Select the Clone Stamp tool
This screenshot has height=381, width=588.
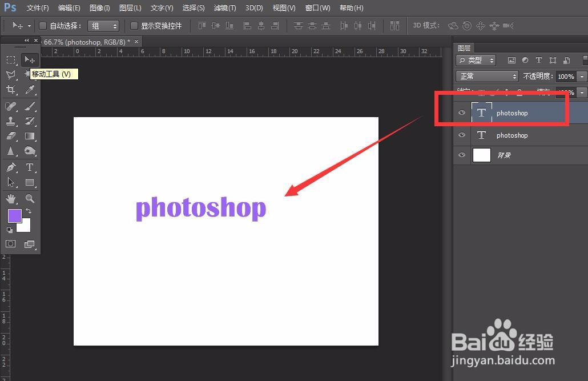click(x=11, y=121)
